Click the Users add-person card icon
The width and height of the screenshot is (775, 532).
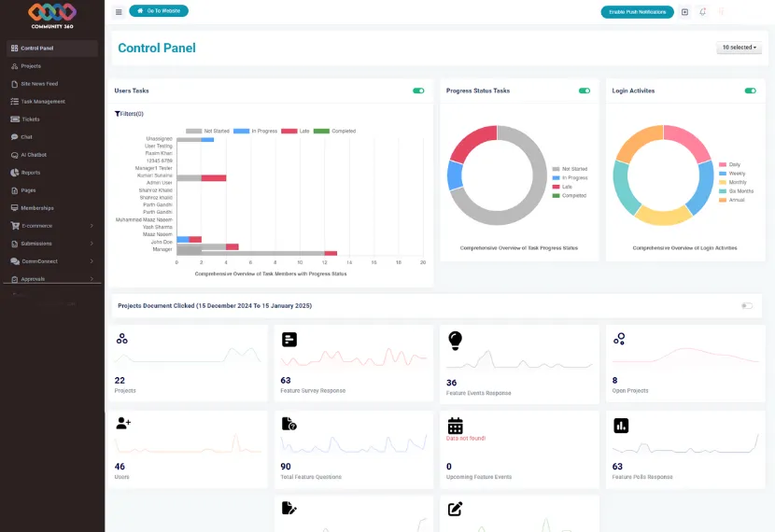pos(123,424)
